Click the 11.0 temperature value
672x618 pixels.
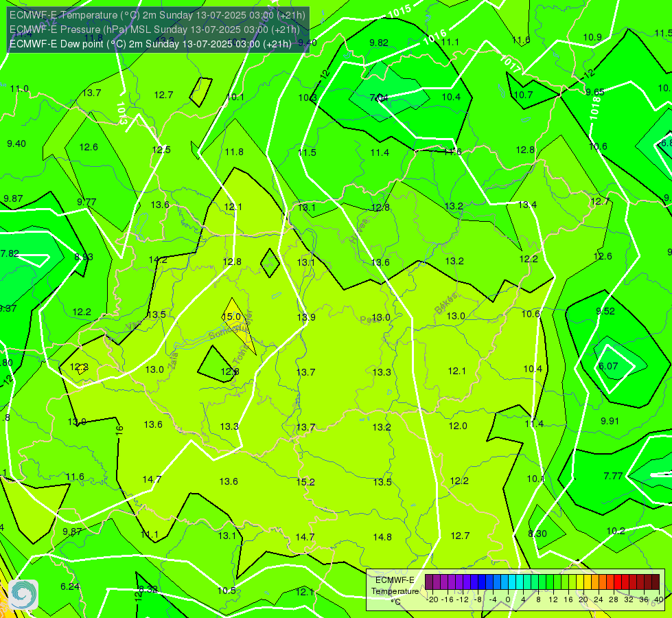(19, 89)
